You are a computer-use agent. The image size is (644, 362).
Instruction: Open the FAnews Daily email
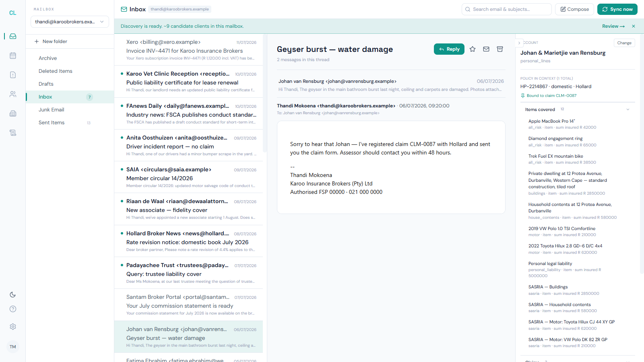pyautogui.click(x=188, y=113)
